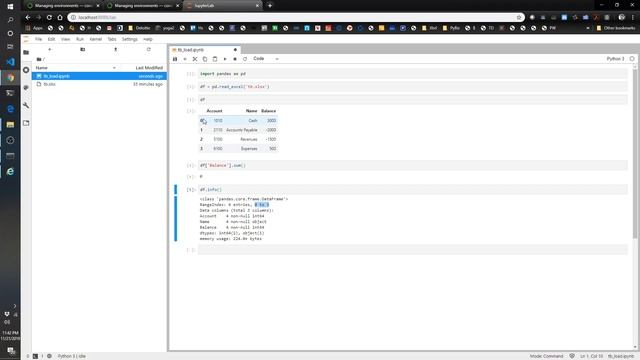The height and width of the screenshot is (360, 640).
Task: Click the kernel status circle indicator
Action: click(x=632, y=59)
